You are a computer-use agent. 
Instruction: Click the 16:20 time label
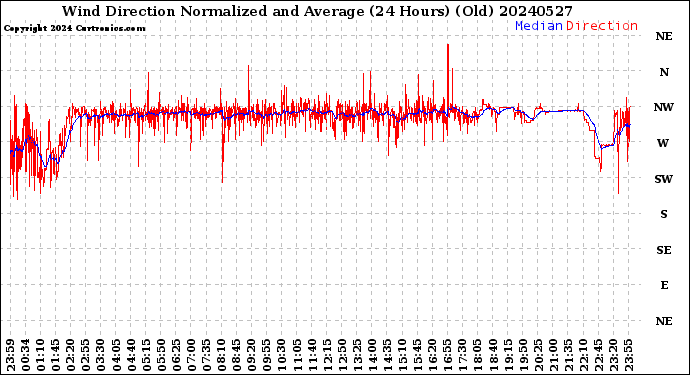[432, 355]
